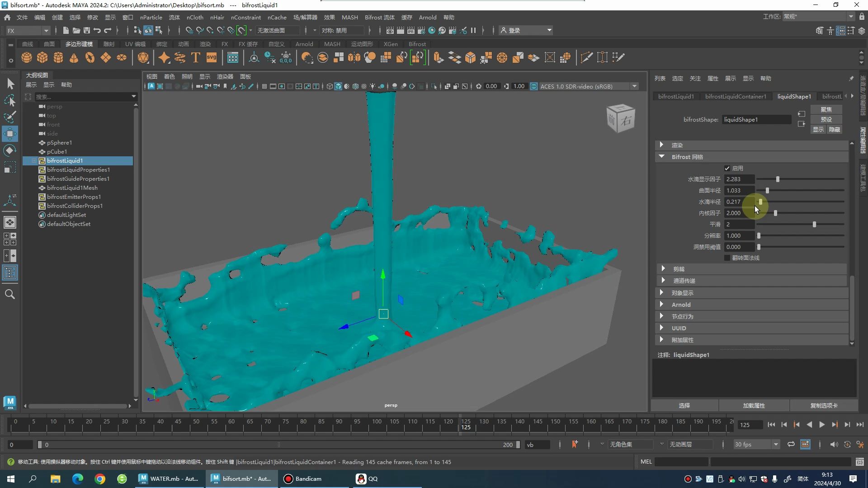Click the 水滴半径 slider handle
This screenshot has width=868, height=488.
(760, 202)
